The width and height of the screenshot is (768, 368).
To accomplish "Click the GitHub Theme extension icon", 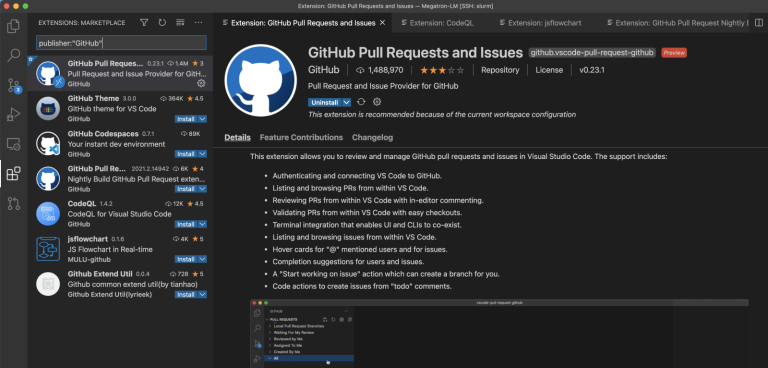I will (x=48, y=109).
